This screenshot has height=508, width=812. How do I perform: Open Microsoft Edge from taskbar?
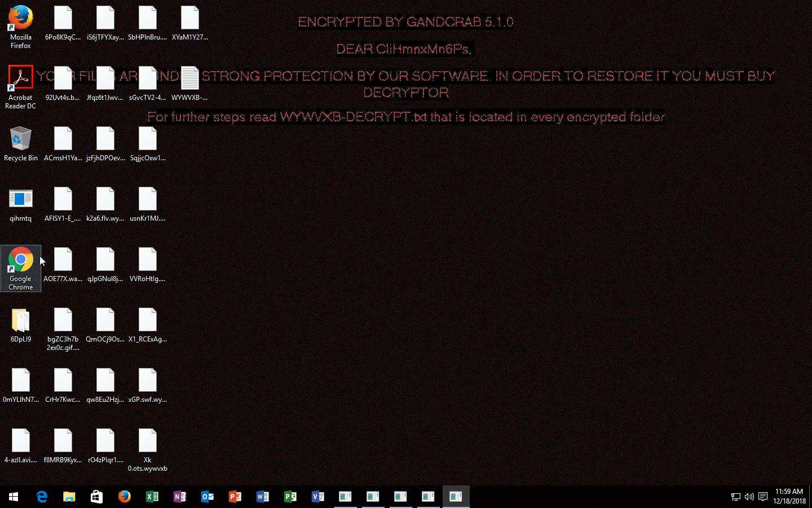pos(42,497)
